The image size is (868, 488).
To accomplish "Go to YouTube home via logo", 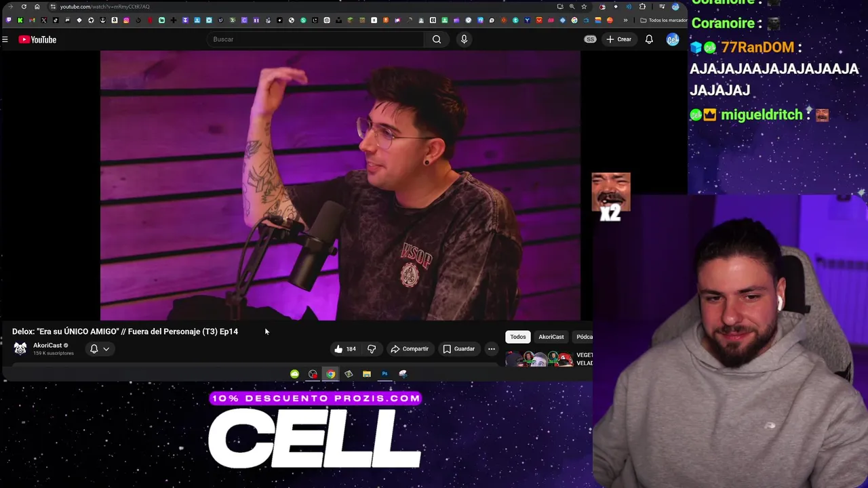I will coord(37,39).
